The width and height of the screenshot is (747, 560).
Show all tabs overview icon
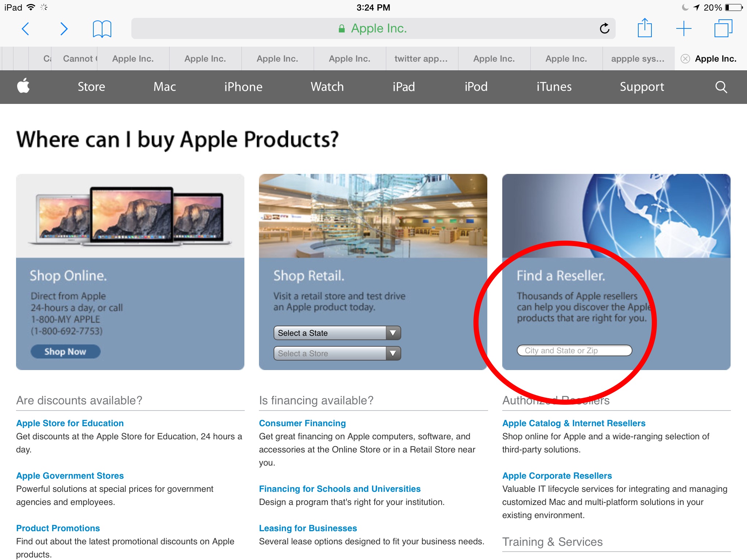[x=723, y=28]
